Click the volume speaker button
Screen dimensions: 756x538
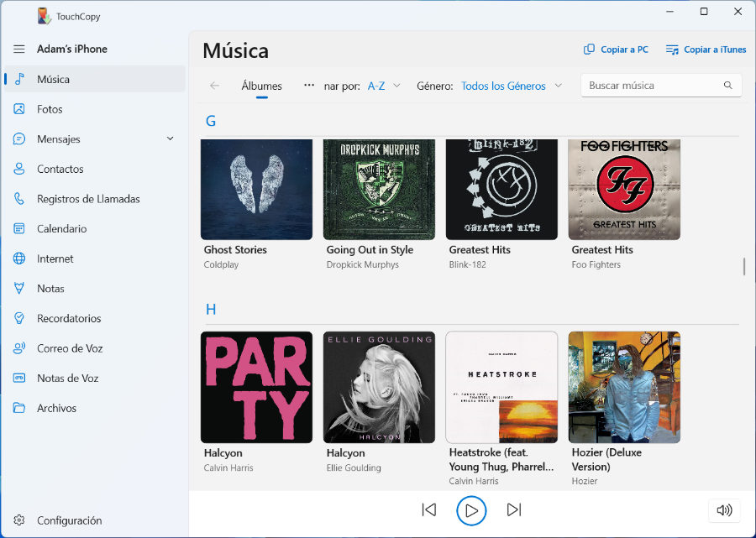click(724, 509)
